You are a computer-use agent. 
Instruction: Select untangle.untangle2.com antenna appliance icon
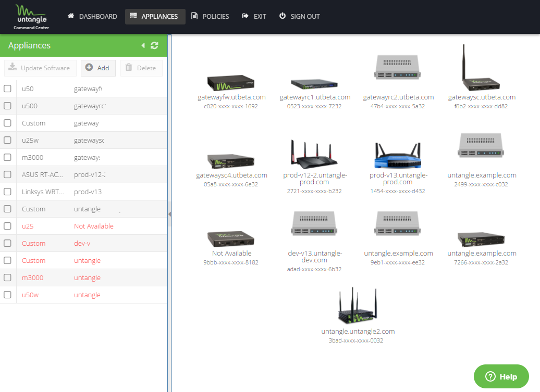pos(358,306)
